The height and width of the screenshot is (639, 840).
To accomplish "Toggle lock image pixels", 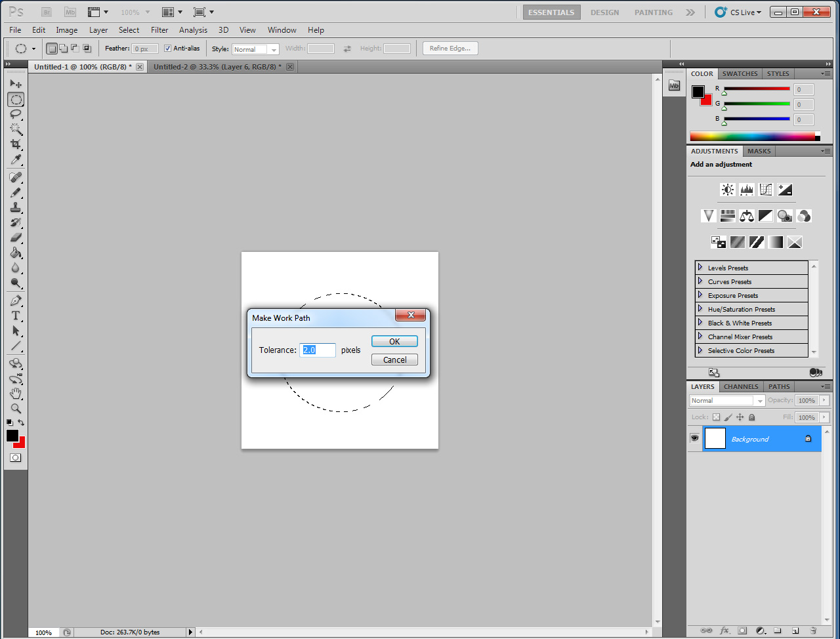I will coord(728,417).
